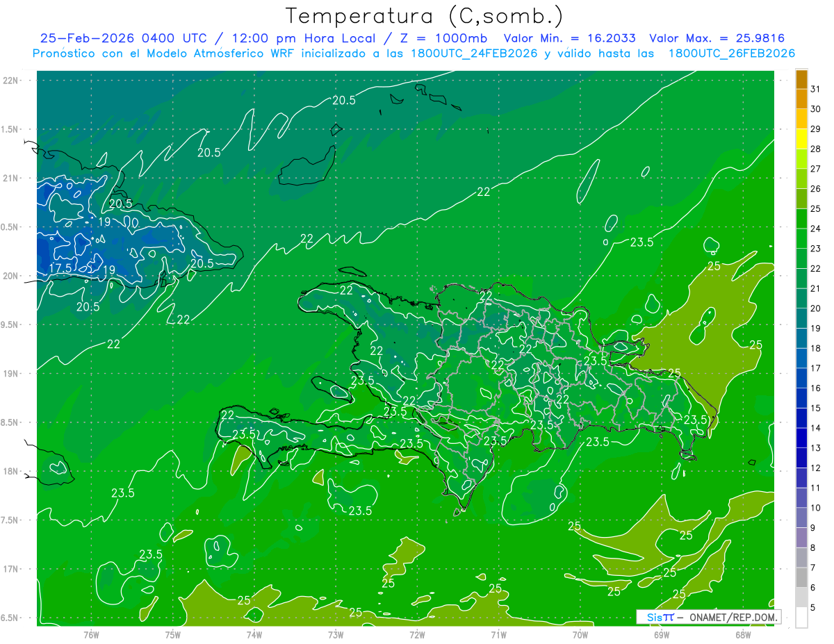Click the map title "Temperatura (C,somb.)"

point(424,15)
